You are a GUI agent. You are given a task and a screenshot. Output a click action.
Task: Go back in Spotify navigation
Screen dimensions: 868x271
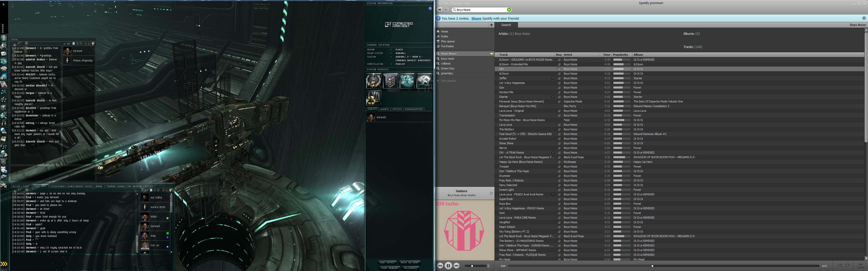click(440, 10)
